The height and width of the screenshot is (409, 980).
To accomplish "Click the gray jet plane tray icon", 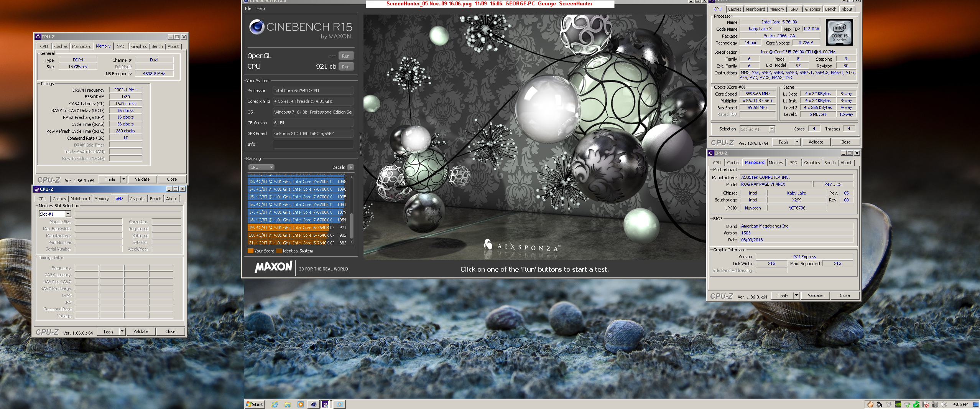I will 888,404.
